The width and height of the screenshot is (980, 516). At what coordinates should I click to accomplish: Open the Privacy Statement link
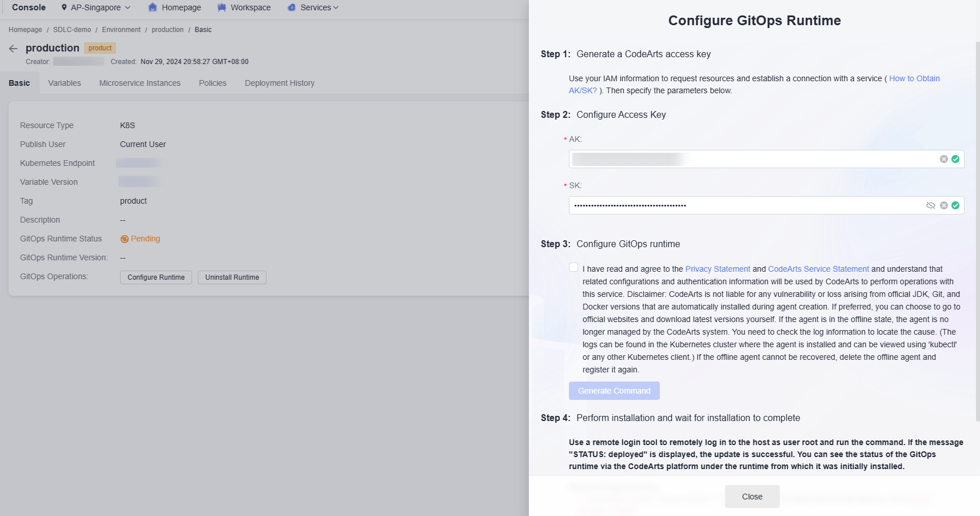(718, 269)
